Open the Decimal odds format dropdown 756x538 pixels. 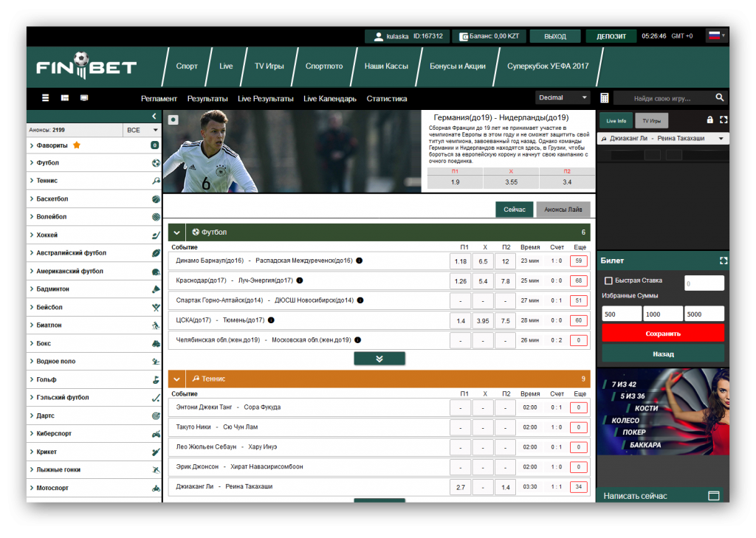pyautogui.click(x=562, y=97)
